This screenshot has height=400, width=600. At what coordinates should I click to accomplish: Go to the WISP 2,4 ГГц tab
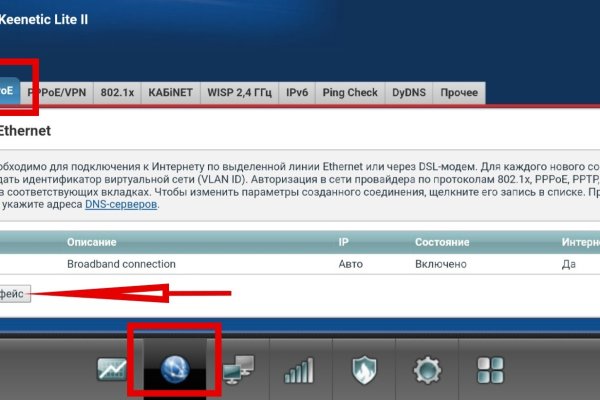(x=240, y=93)
